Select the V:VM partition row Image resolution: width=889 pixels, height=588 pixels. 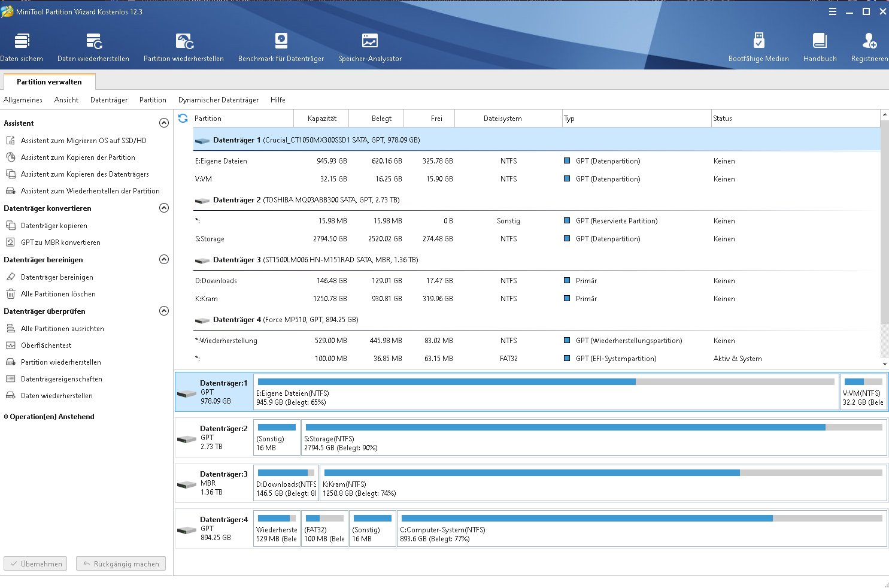[x=537, y=179]
